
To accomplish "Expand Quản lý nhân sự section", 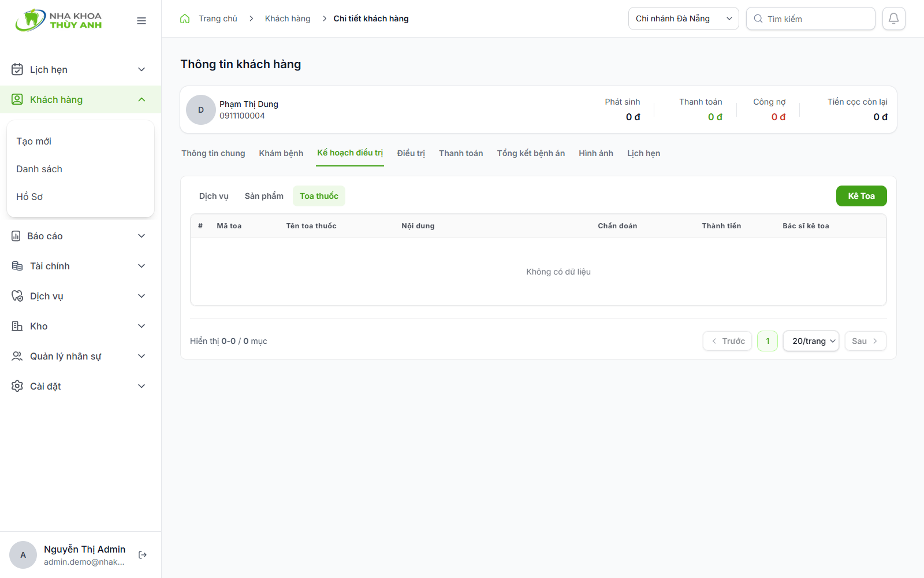I will tap(79, 356).
